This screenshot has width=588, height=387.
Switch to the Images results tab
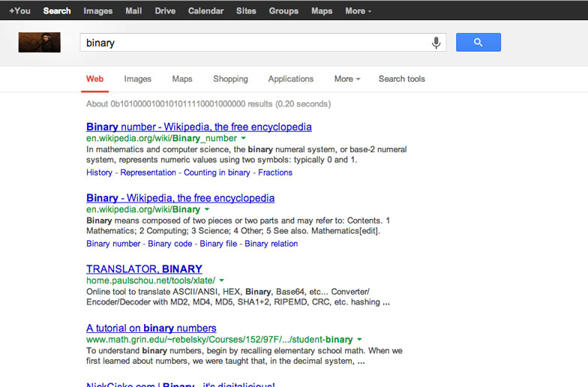pos(138,79)
